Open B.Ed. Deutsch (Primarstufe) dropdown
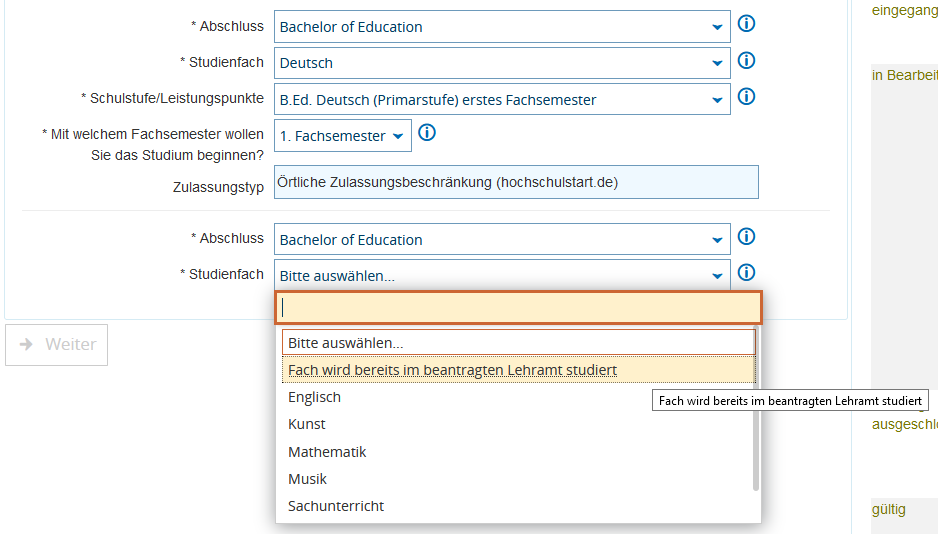 (x=502, y=99)
